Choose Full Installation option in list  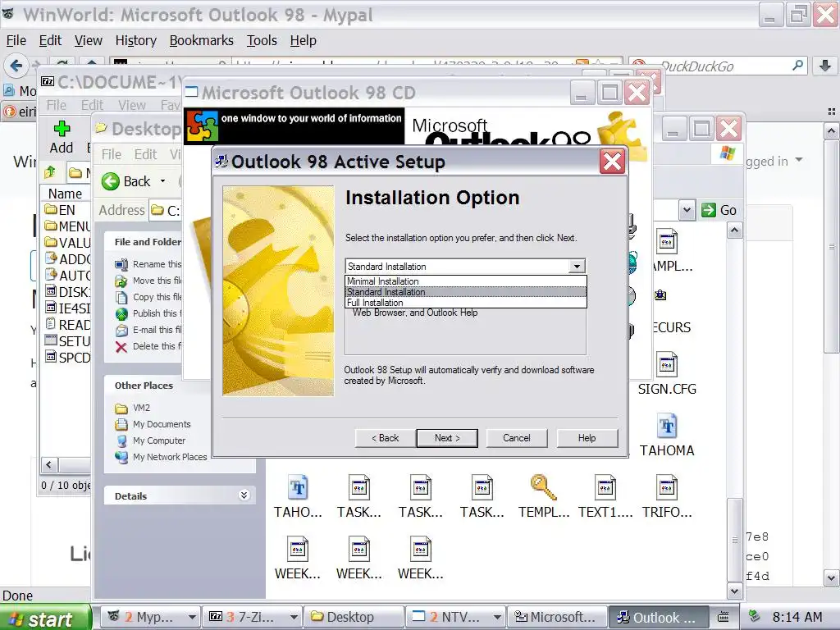[466, 302]
